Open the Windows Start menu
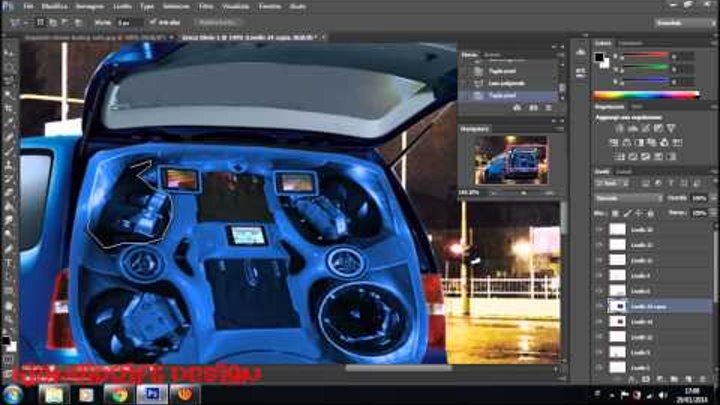 coord(12,394)
